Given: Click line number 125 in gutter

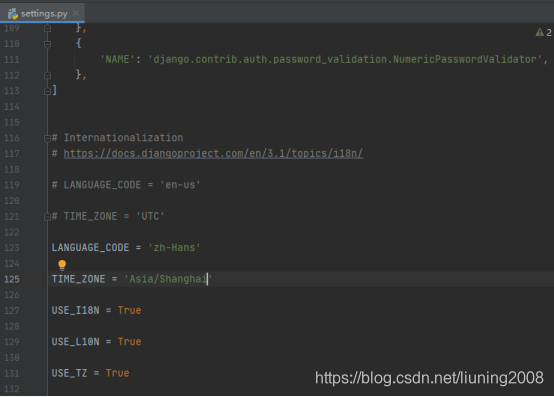Looking at the screenshot, I should [12, 279].
